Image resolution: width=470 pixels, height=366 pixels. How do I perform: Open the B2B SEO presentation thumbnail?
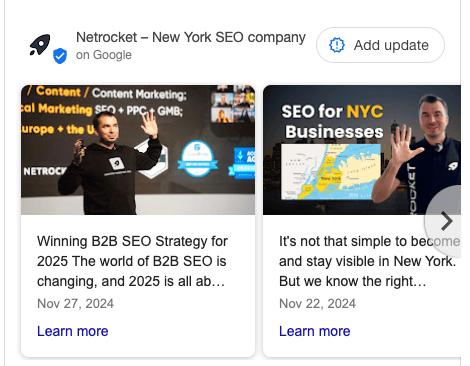tap(138, 150)
